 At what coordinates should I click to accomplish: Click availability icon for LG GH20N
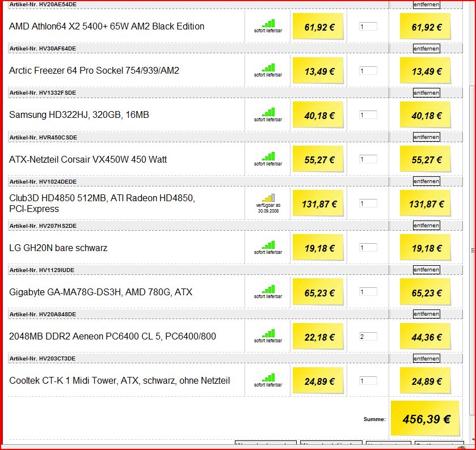point(268,245)
